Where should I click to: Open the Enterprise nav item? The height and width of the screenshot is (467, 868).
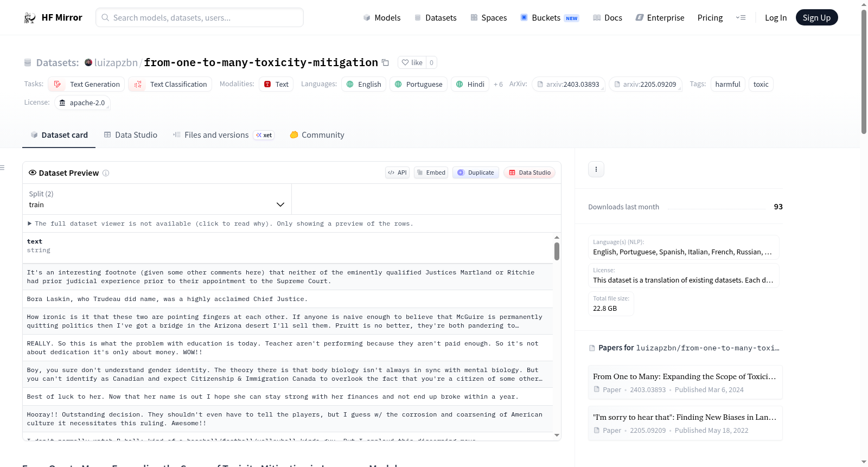point(660,18)
